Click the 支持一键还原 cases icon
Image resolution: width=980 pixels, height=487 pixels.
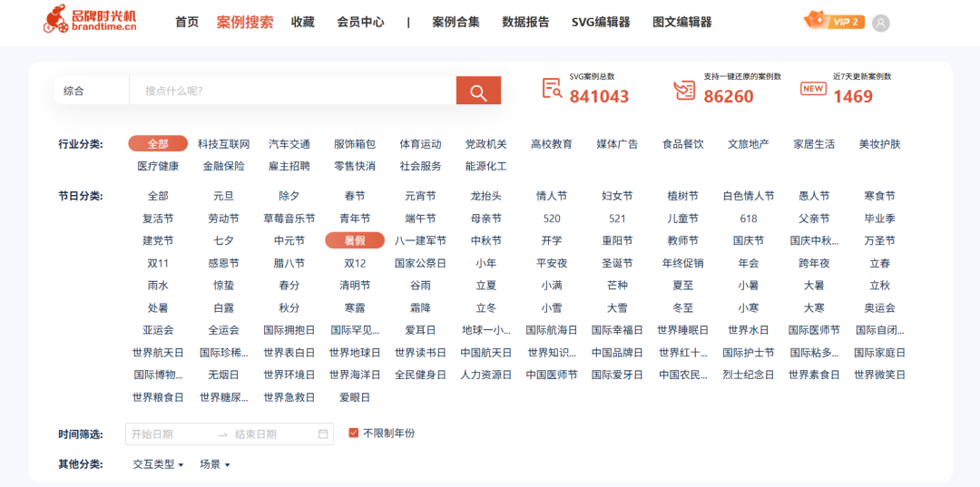coord(684,90)
